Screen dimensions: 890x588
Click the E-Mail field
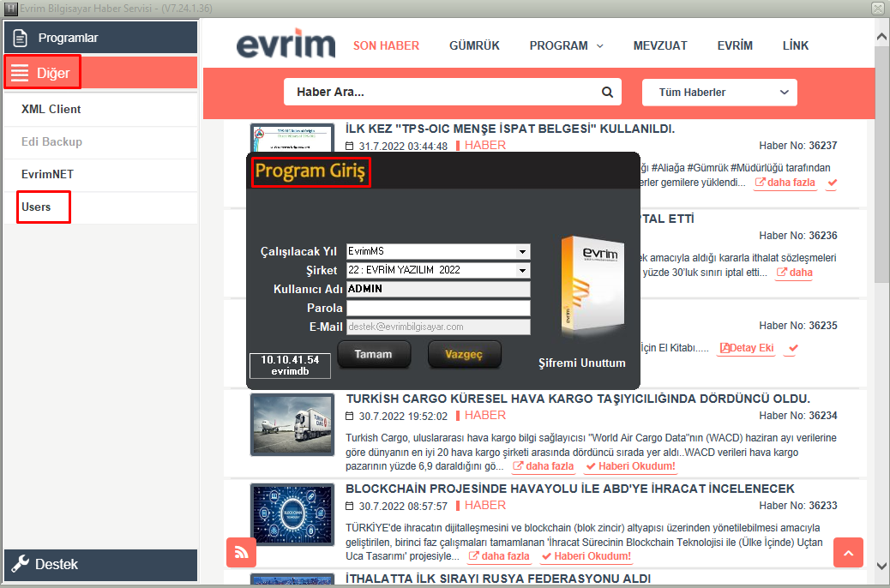(x=438, y=327)
